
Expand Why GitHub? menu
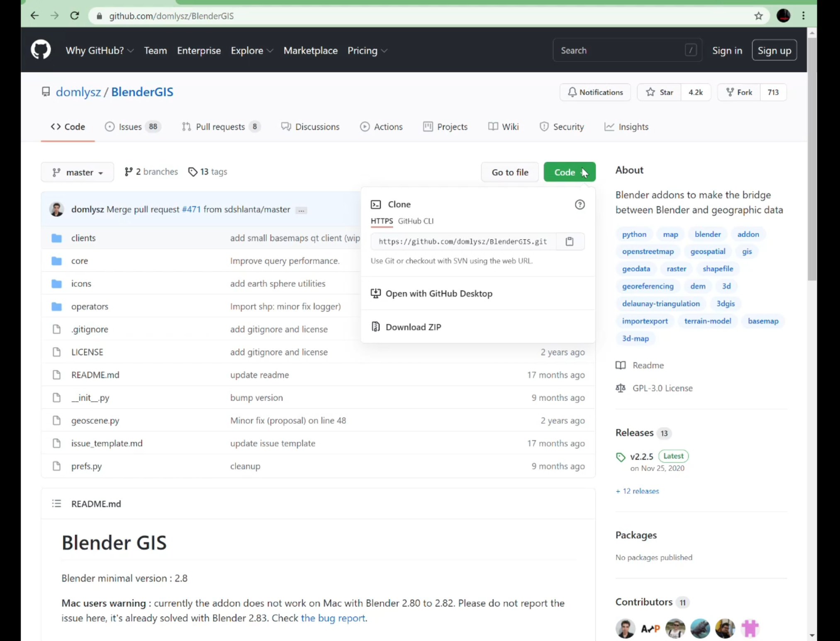tap(99, 51)
